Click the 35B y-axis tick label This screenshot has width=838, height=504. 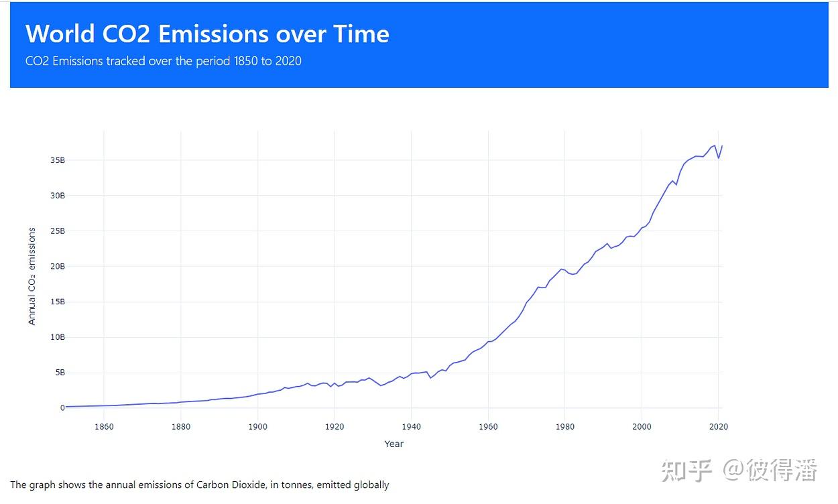[57, 160]
